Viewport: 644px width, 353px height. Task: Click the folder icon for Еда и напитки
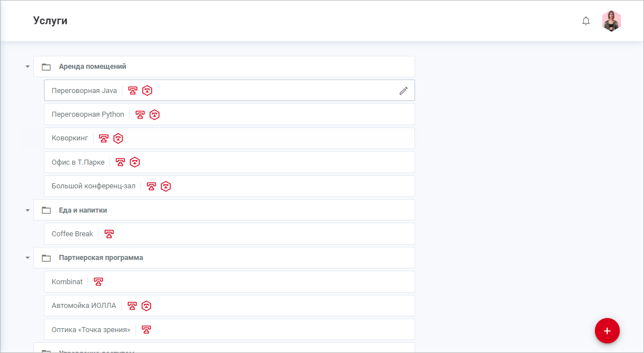46,210
